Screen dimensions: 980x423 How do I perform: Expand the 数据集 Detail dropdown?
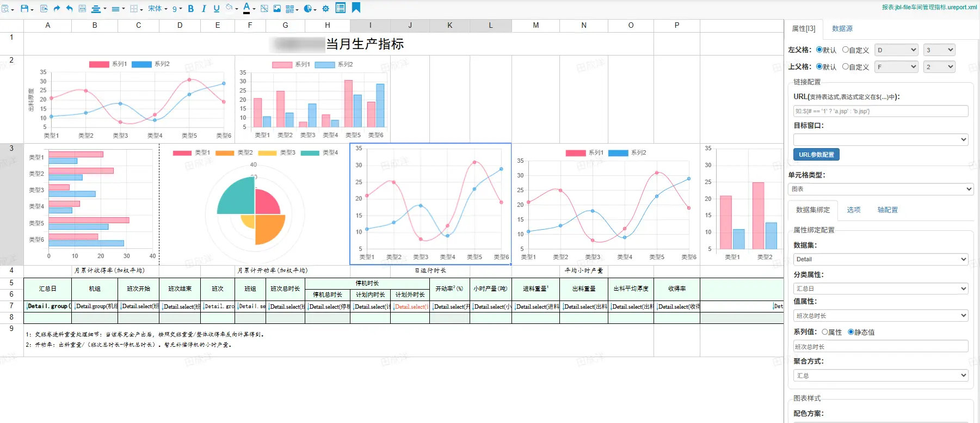click(880, 259)
